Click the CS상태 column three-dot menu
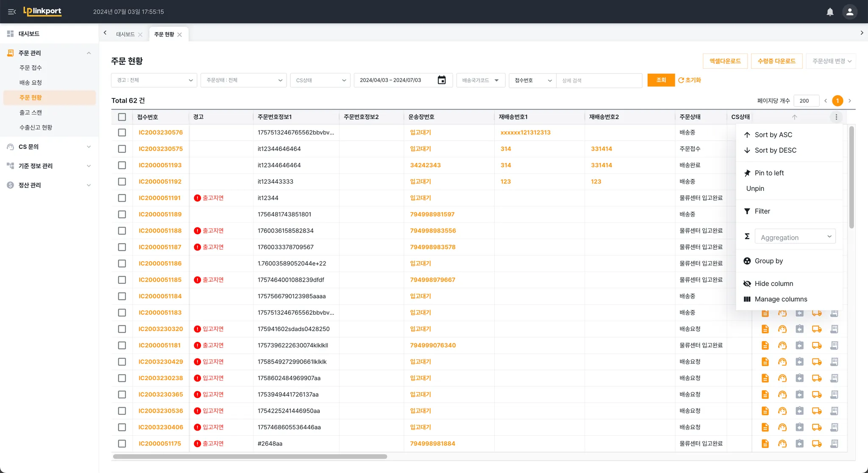 [x=836, y=117]
